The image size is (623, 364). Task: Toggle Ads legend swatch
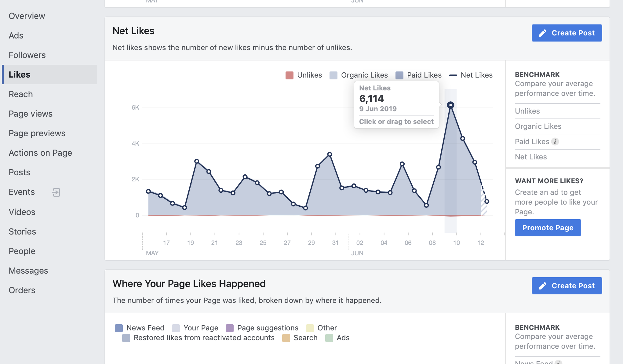pyautogui.click(x=329, y=338)
